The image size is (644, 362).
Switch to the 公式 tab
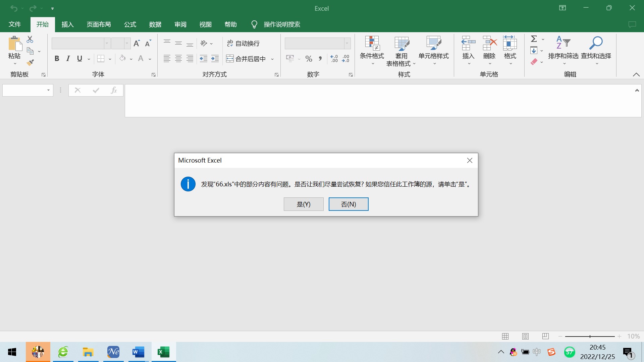pyautogui.click(x=130, y=24)
